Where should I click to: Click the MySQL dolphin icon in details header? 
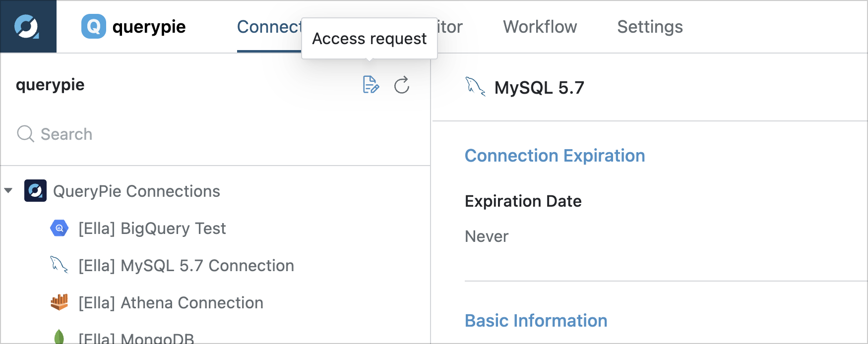pos(475,87)
